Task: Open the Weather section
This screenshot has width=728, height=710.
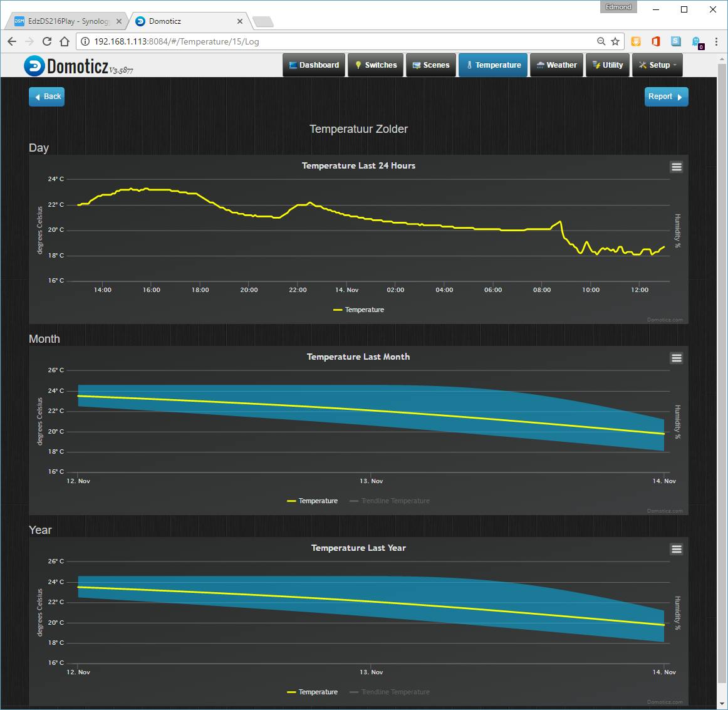Action: click(557, 65)
